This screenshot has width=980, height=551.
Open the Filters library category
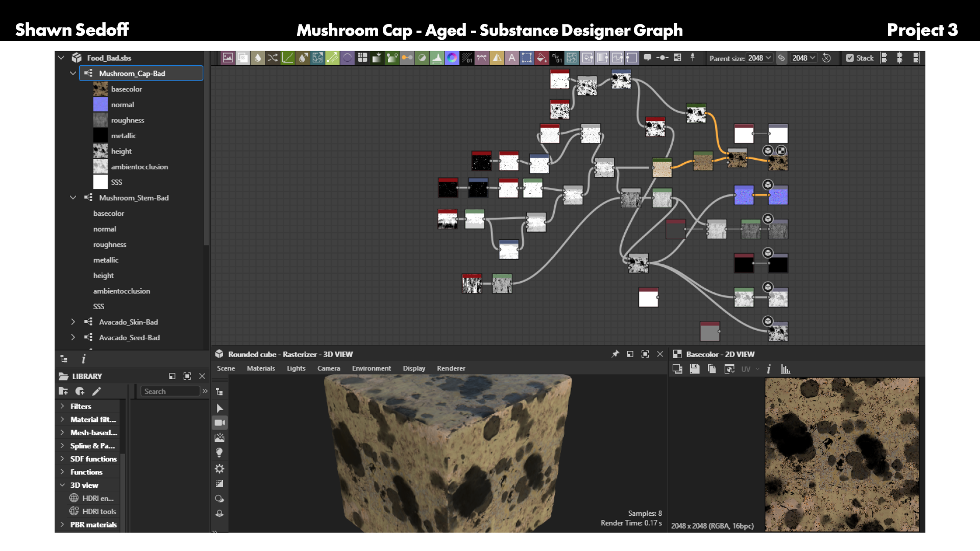(81, 406)
